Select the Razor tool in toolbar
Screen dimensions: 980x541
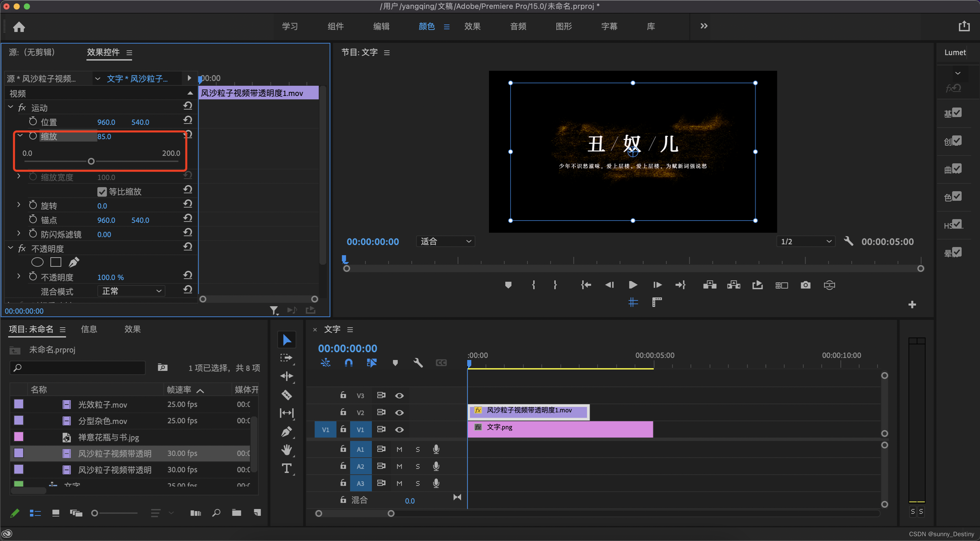pyautogui.click(x=287, y=395)
